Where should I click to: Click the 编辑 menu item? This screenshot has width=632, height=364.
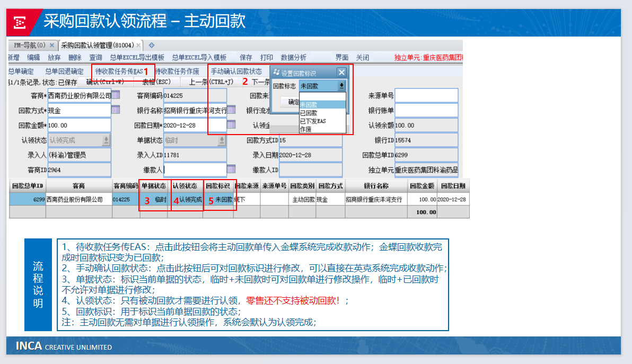[x=33, y=58]
